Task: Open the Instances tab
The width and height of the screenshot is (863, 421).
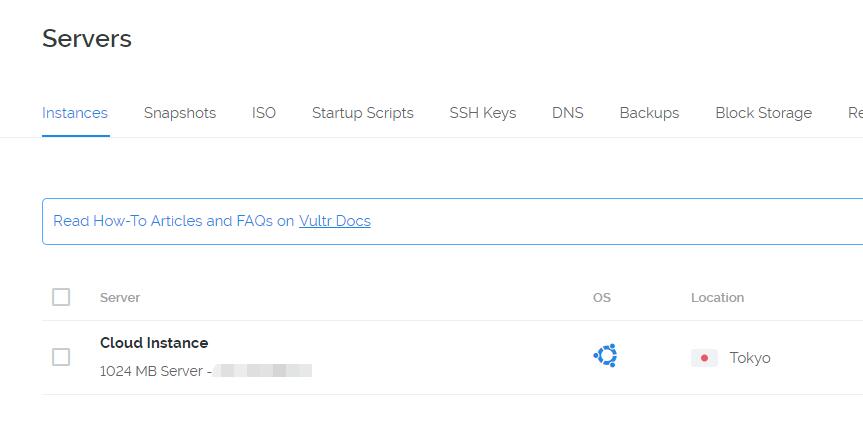Action: coord(75,113)
